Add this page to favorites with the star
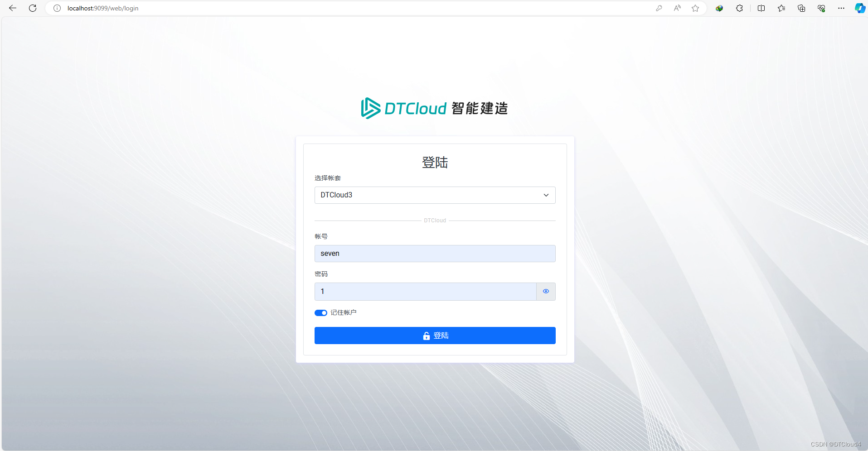 click(696, 8)
